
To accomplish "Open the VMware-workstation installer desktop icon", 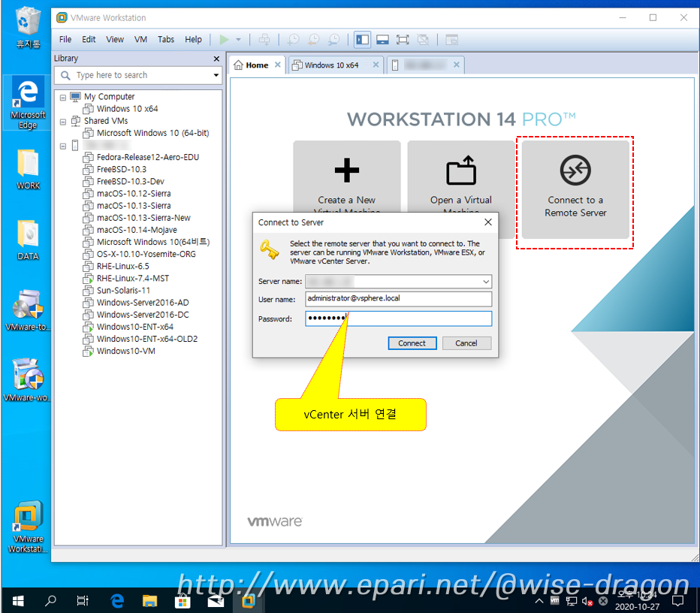I will pyautogui.click(x=28, y=380).
